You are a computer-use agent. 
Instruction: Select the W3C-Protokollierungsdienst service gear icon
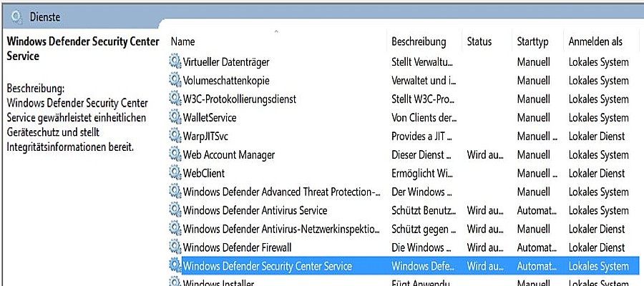pyautogui.click(x=175, y=99)
